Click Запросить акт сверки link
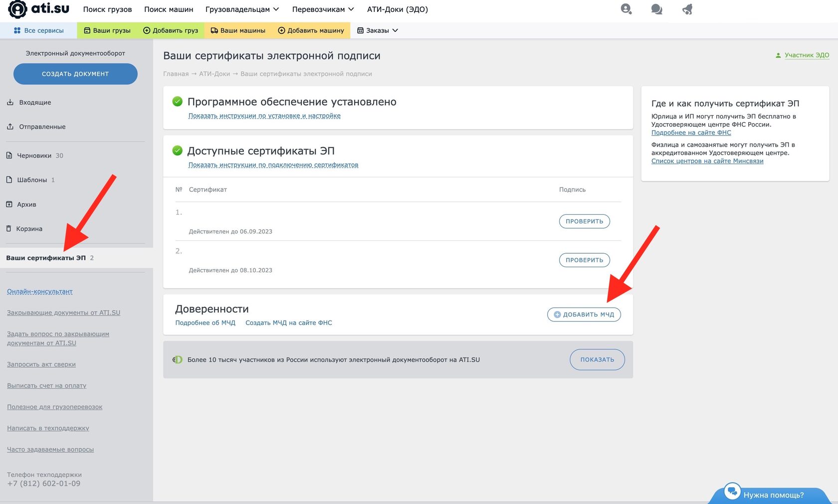This screenshot has height=504, width=838. pos(41,364)
